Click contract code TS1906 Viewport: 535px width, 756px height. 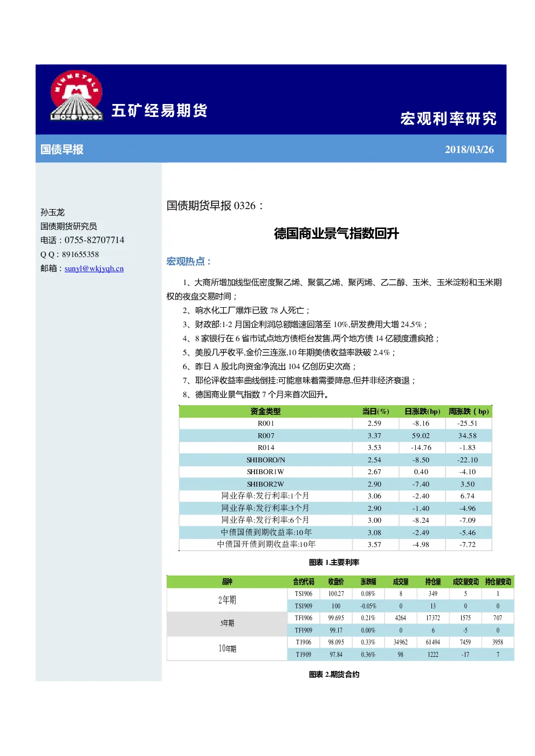coord(304,594)
